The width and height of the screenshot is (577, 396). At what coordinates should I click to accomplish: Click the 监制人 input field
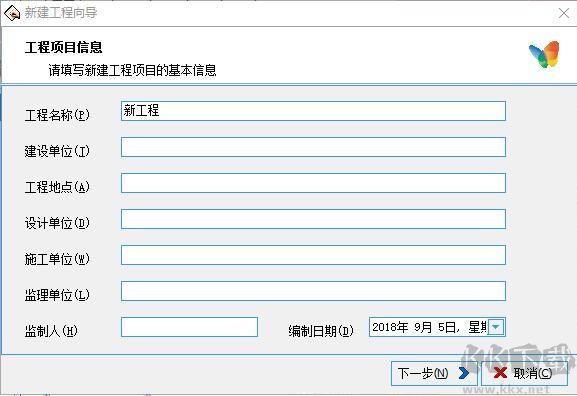189,327
